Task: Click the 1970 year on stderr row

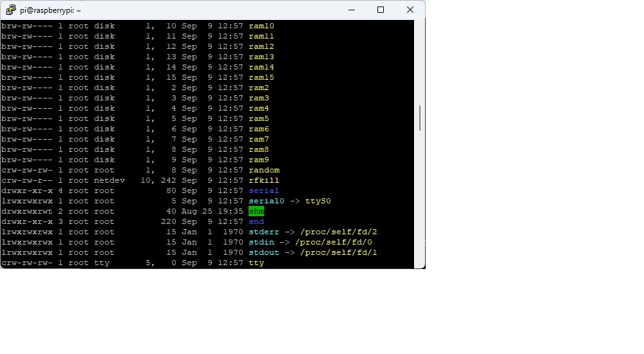Action: [233, 232]
